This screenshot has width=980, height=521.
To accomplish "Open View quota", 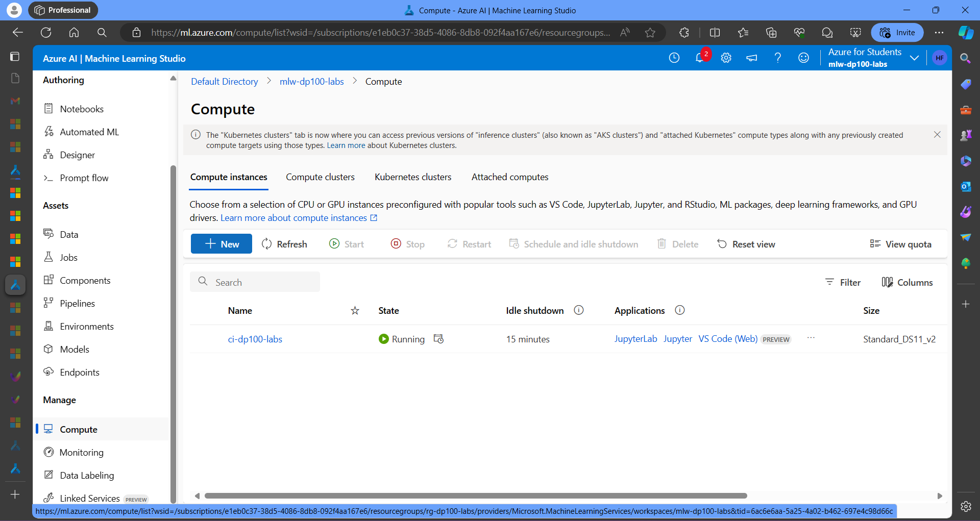I will pyautogui.click(x=901, y=244).
